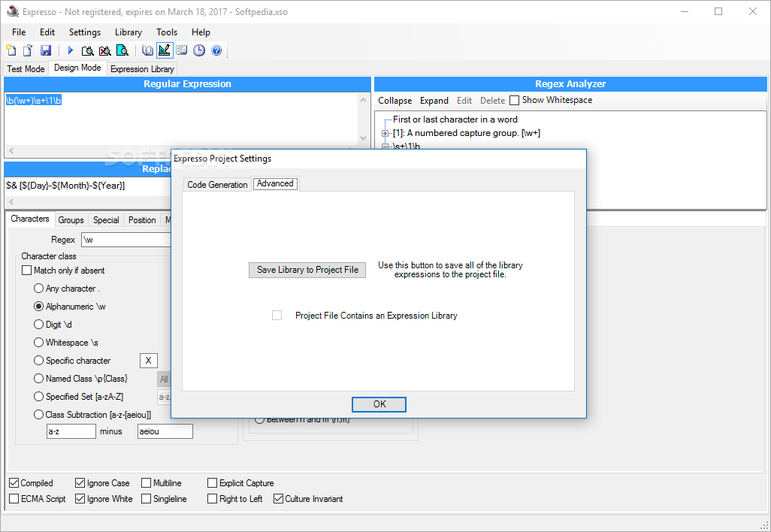Select Alphanumeric \w radio button
771x532 pixels.
(38, 307)
